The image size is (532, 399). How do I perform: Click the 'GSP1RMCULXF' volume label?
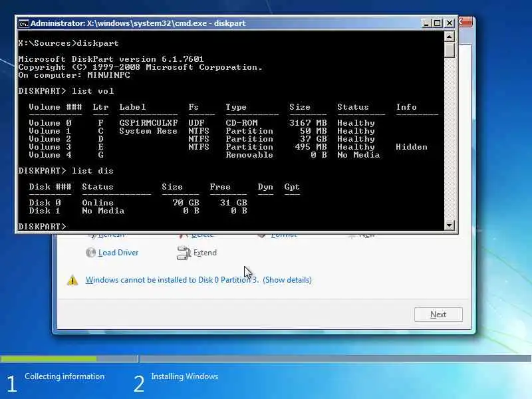(148, 123)
